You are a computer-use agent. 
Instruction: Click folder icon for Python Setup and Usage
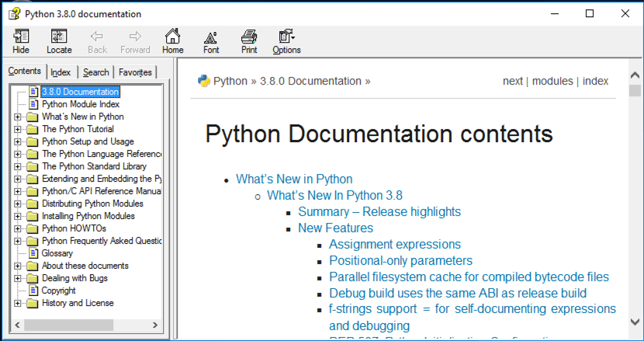32,141
